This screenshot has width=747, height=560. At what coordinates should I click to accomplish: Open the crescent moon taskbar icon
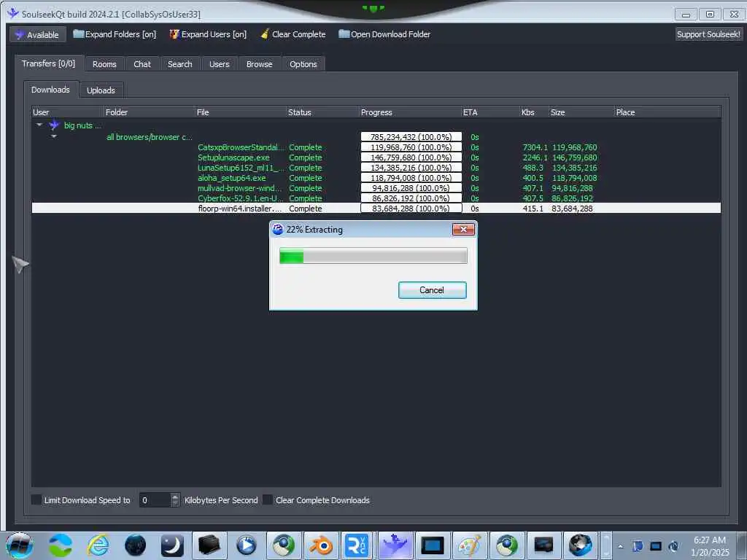(172, 545)
